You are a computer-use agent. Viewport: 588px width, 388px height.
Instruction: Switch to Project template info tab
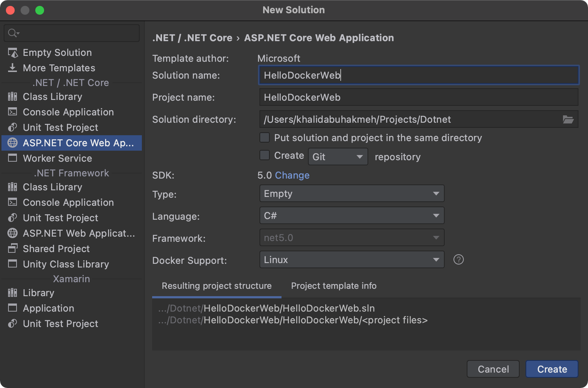point(334,286)
